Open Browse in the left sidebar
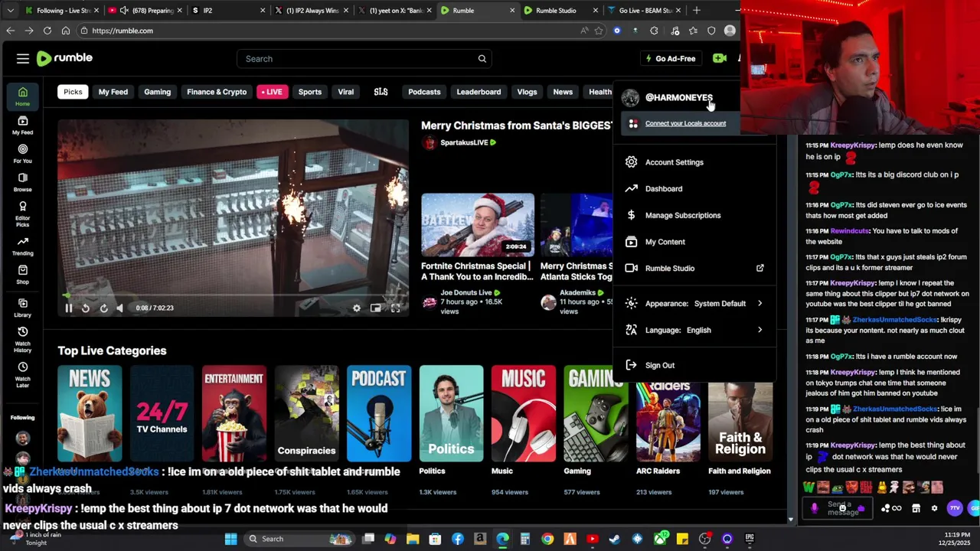 pos(22,182)
